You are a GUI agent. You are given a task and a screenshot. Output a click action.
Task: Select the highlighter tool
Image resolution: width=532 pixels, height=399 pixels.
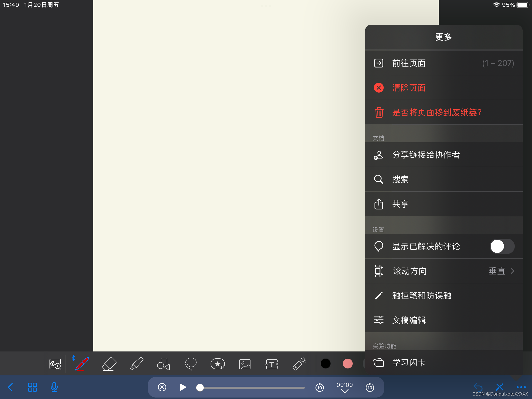point(136,364)
